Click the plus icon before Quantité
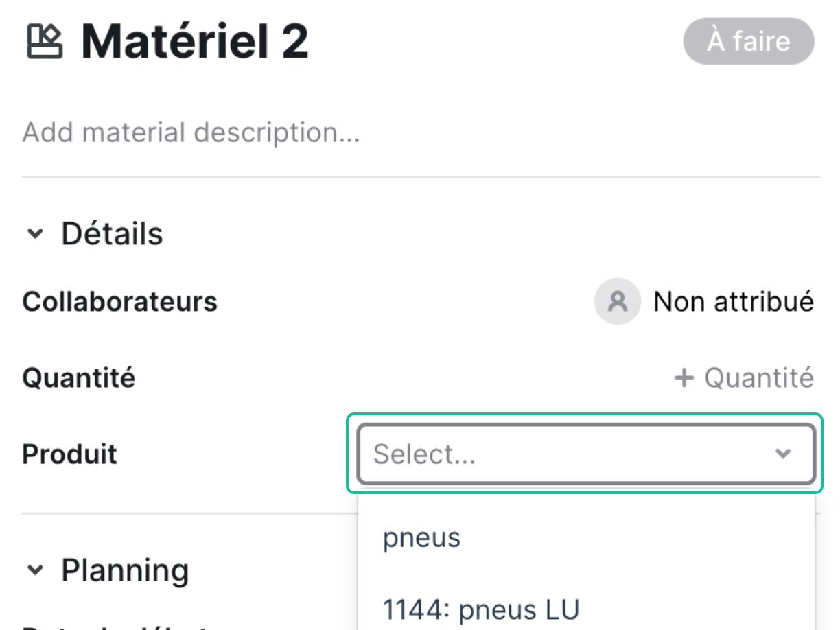Image resolution: width=840 pixels, height=630 pixels. (x=684, y=377)
